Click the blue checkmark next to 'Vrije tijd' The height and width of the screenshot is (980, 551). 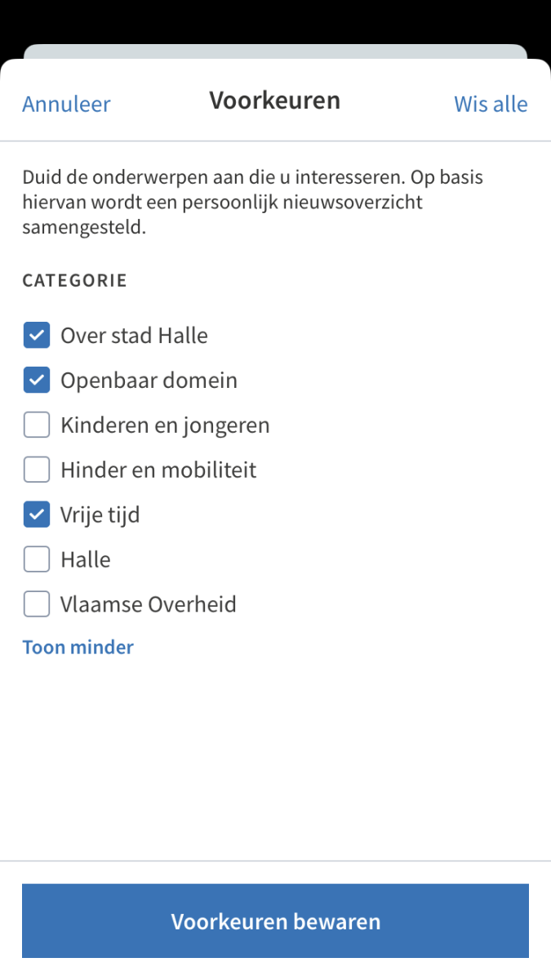(x=36, y=514)
